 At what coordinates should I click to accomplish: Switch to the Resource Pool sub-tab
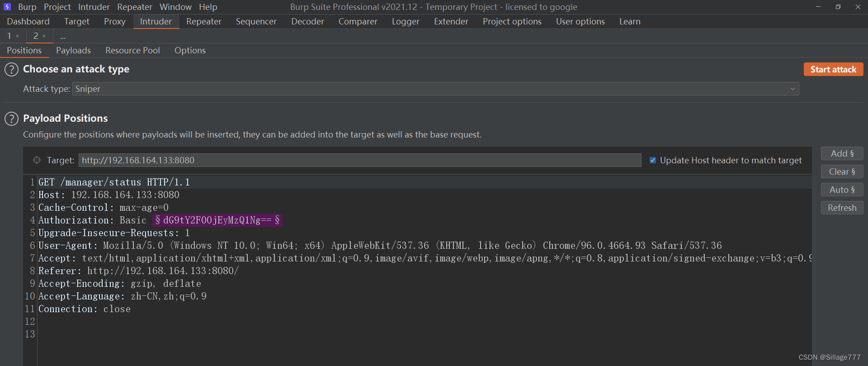point(132,50)
